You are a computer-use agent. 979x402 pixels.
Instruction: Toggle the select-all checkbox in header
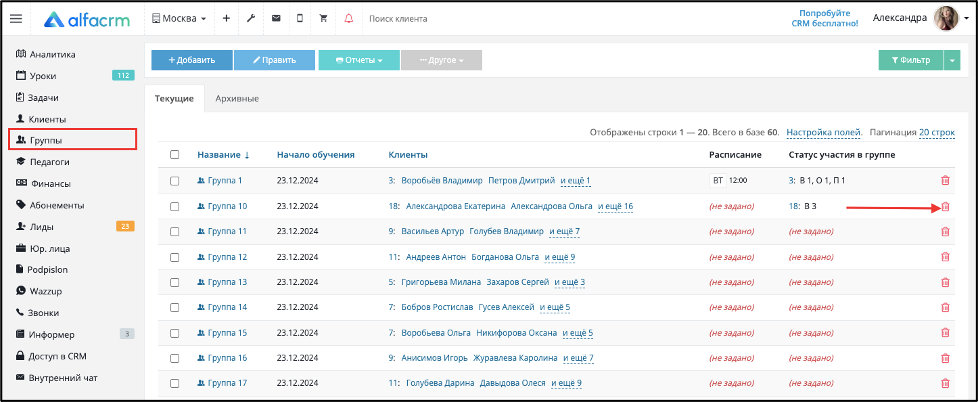[x=175, y=155]
